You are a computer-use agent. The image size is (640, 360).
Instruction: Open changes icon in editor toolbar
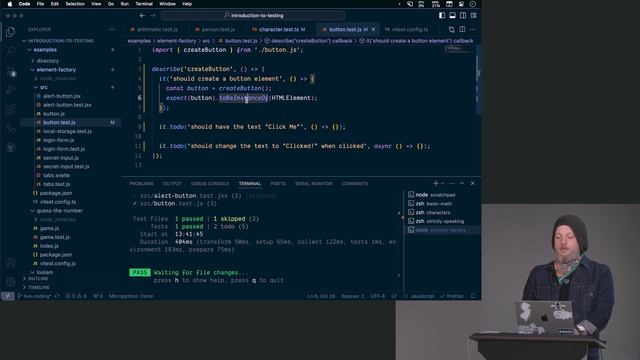[x=451, y=29]
